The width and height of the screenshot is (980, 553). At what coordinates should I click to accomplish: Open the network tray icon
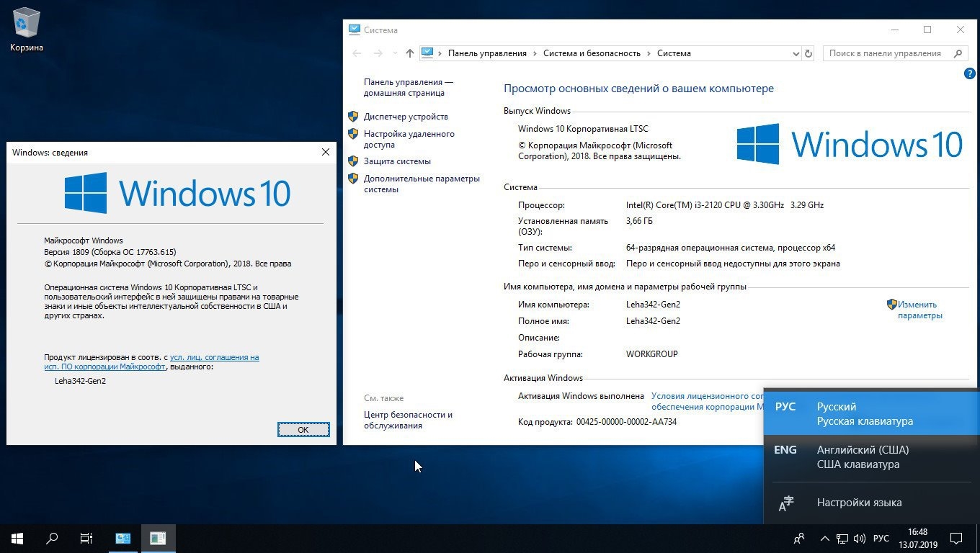(842, 538)
